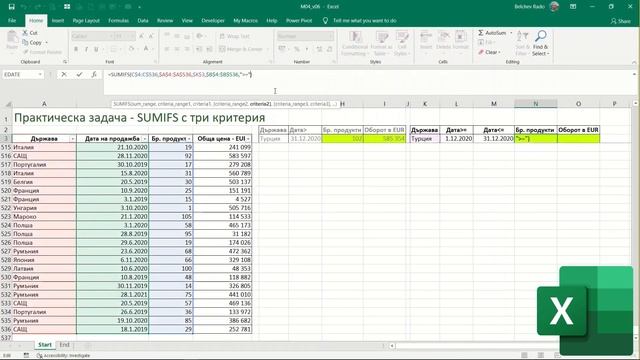Click the macro recording status bar icon
The image size is (640, 360).
[x=26, y=356]
